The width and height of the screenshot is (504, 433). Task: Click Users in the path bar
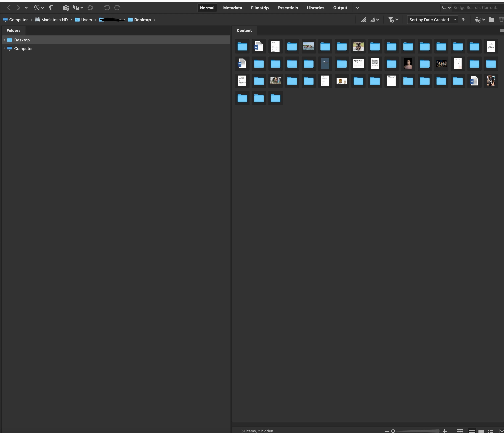pos(86,20)
